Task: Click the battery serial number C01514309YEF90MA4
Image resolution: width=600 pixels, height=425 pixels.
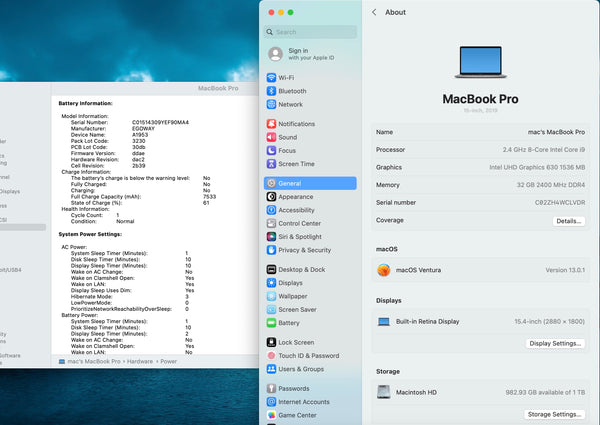Action: 160,122
